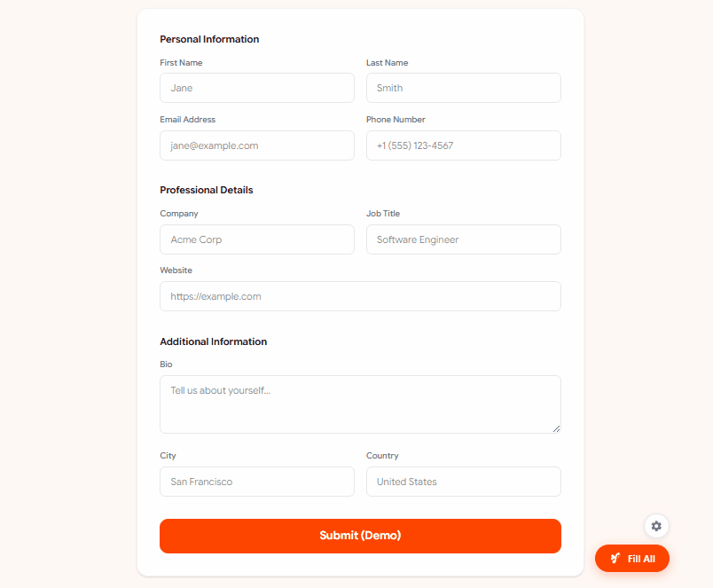713x588 pixels.
Task: Select the Email Address field
Action: pos(256,145)
